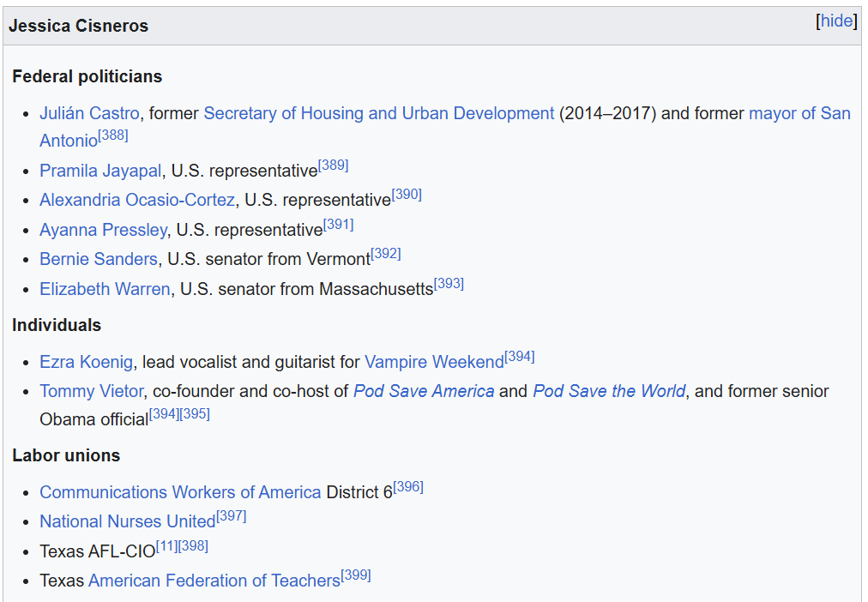Open citation reference 392
Viewport: 868px width, 602px height.
point(386,254)
